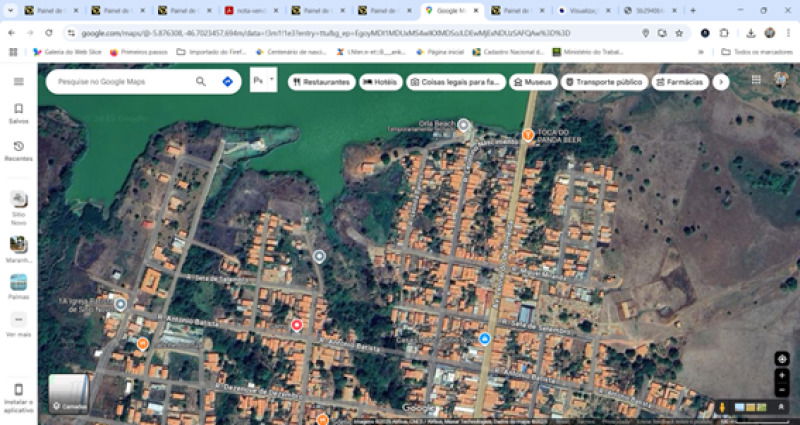Screen dimensions: 800x425
Task: Open the extensions puzzle icon
Action: (x=724, y=33)
